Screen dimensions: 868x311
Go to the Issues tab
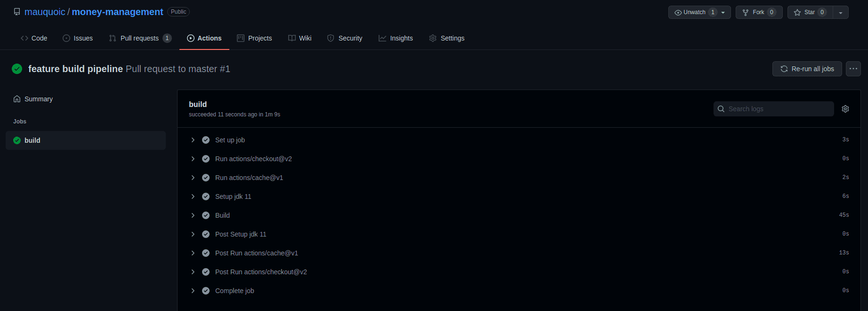[x=78, y=38]
